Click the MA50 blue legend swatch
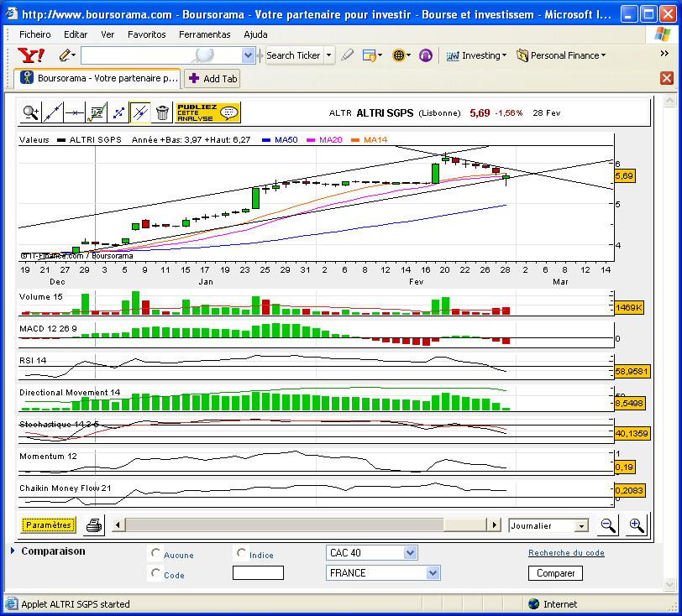Viewport: 682px width, 616px height. (266, 140)
